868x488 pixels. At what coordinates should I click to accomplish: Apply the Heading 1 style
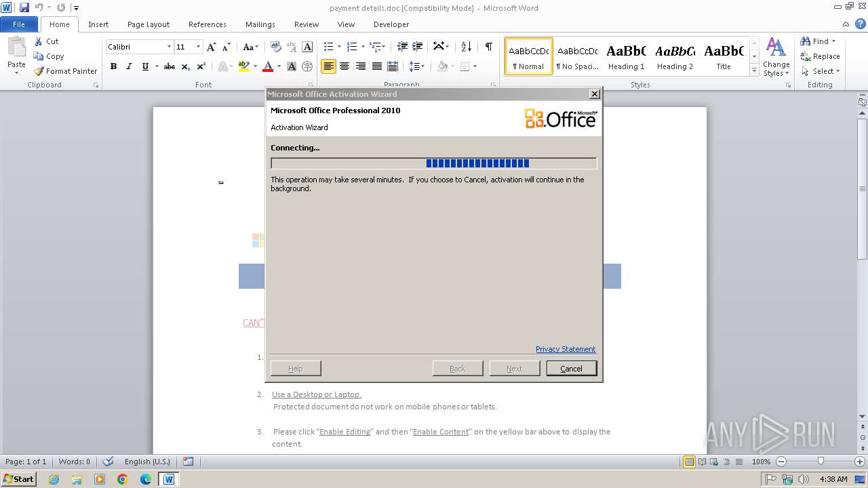pyautogui.click(x=627, y=56)
